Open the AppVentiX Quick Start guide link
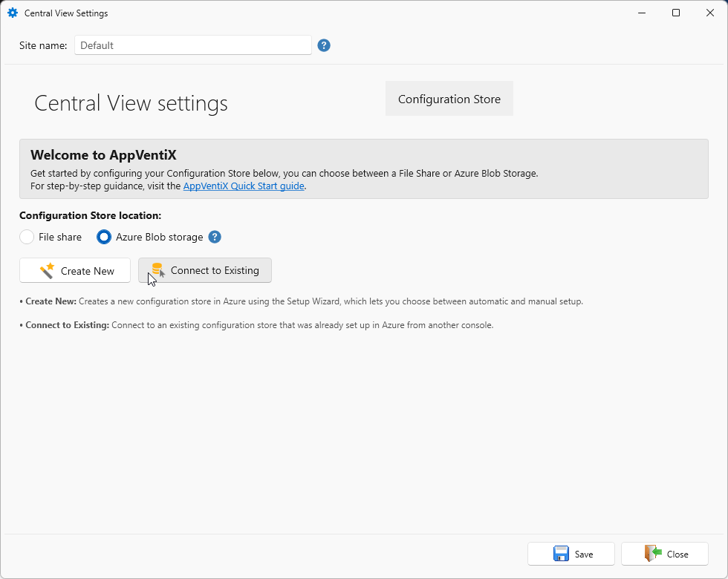 pos(244,186)
